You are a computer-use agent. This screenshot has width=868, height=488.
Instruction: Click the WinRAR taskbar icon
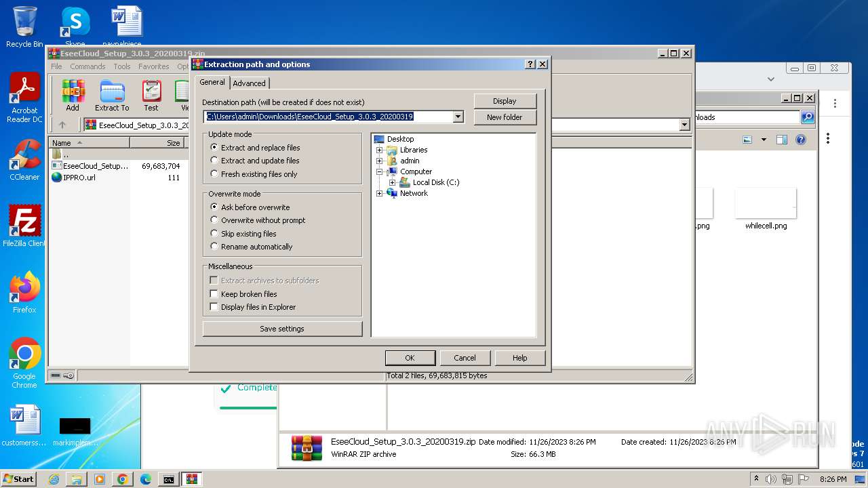point(192,479)
